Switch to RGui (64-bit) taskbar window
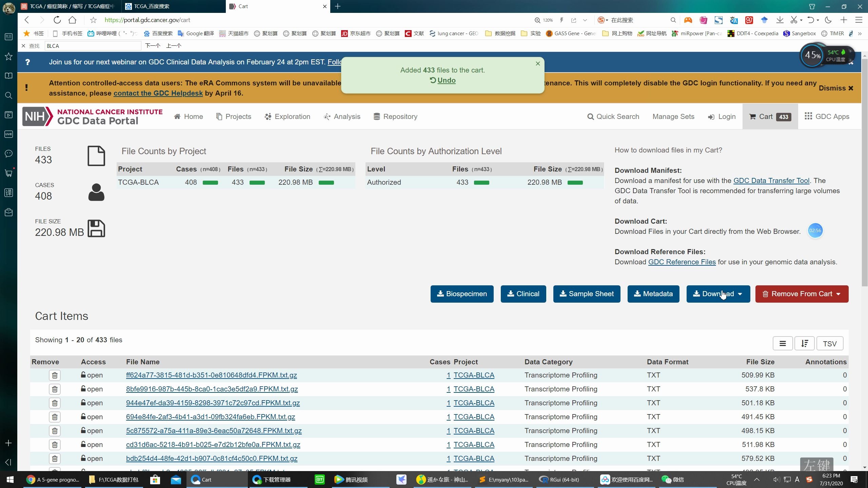 [x=560, y=480]
